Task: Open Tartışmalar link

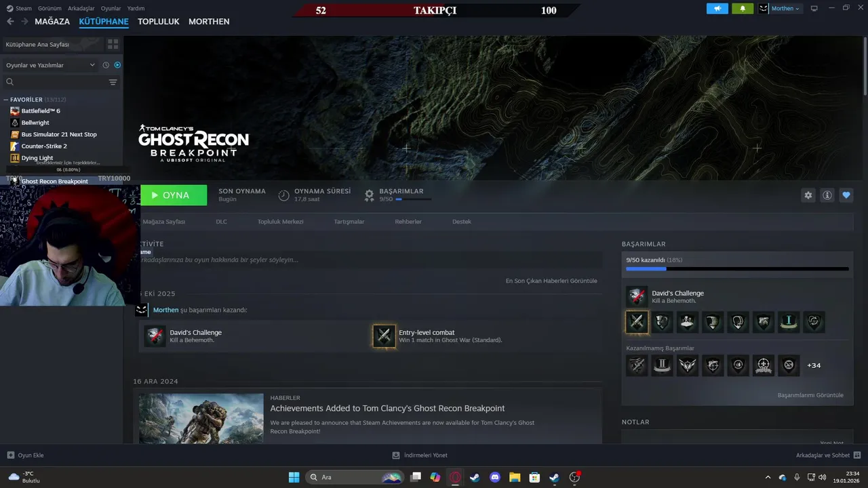Action: (349, 222)
